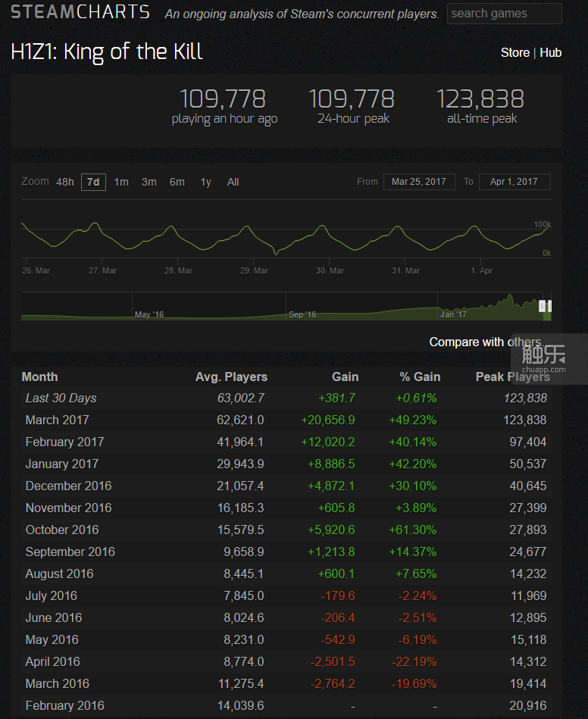
Task: Click average players value 62,621.0
Action: (240, 420)
